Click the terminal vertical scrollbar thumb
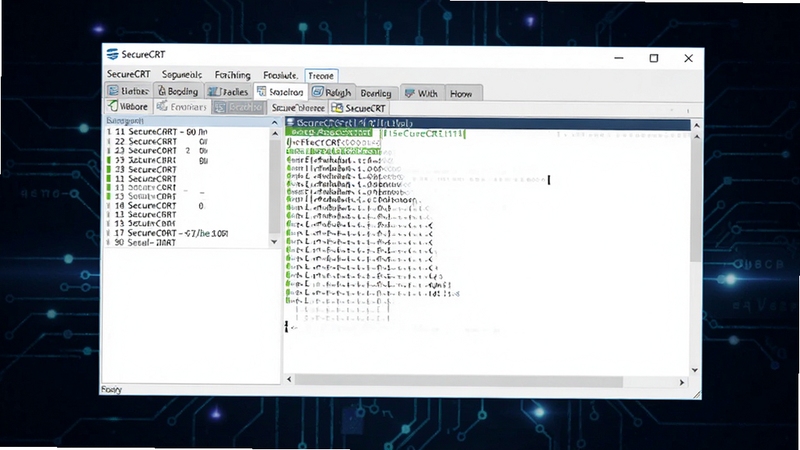The image size is (800, 450). tap(696, 202)
